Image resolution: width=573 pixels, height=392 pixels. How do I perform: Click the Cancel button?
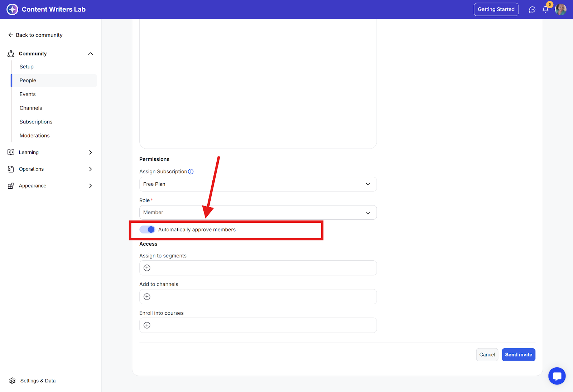coord(487,355)
